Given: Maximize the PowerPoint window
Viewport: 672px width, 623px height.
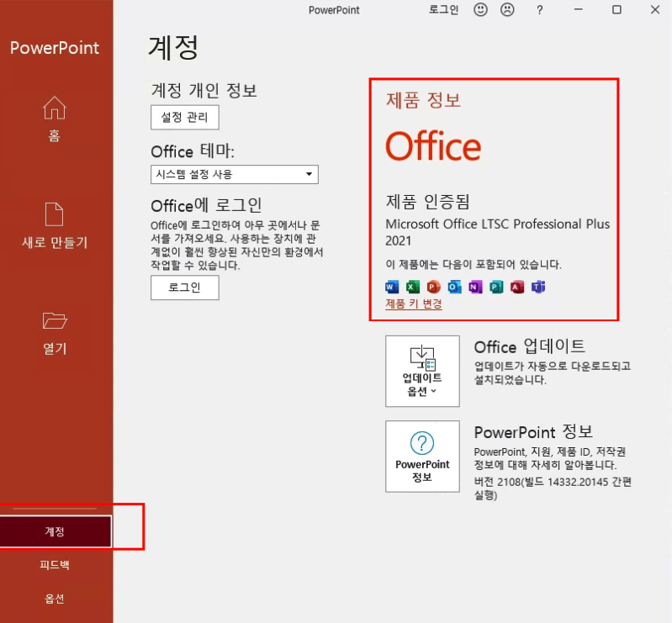Looking at the screenshot, I should click(616, 9).
